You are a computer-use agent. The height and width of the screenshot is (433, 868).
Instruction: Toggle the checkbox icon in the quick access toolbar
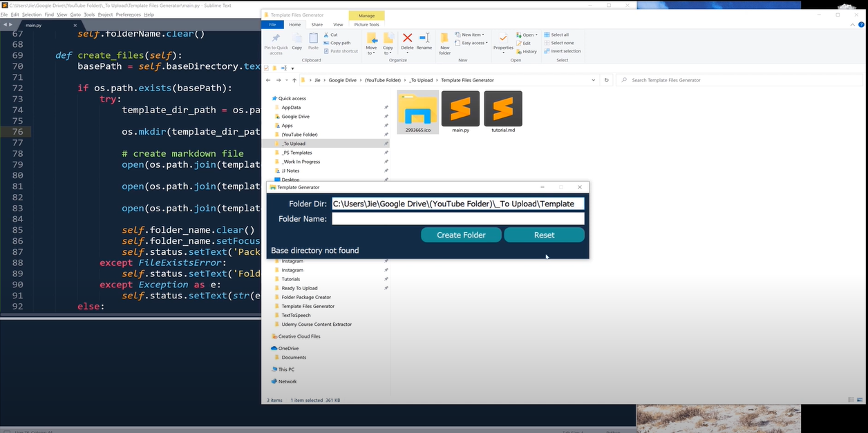tap(267, 68)
